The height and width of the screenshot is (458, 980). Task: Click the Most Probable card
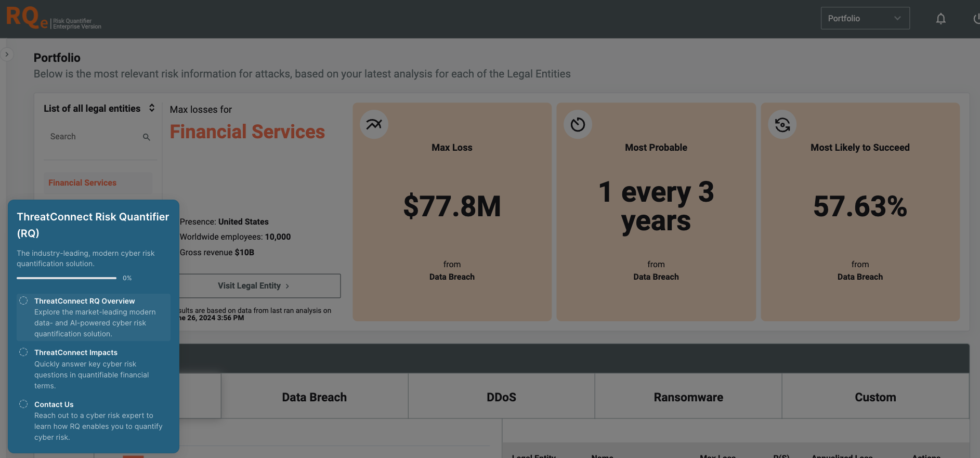pos(656,212)
